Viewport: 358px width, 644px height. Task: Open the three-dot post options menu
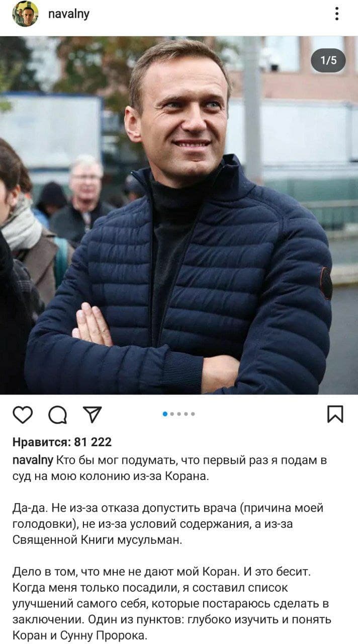[x=336, y=14]
